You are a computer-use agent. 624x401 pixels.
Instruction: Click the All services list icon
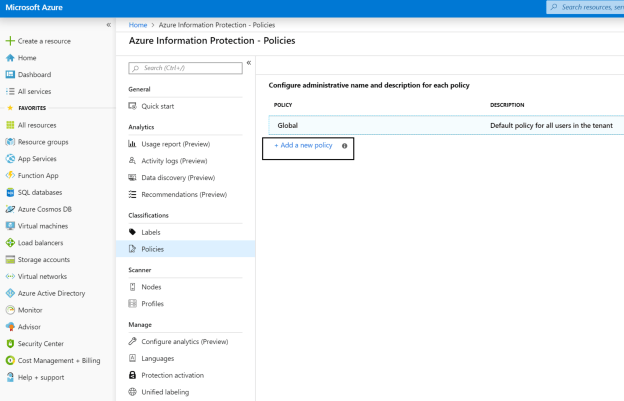pyautogui.click(x=10, y=91)
